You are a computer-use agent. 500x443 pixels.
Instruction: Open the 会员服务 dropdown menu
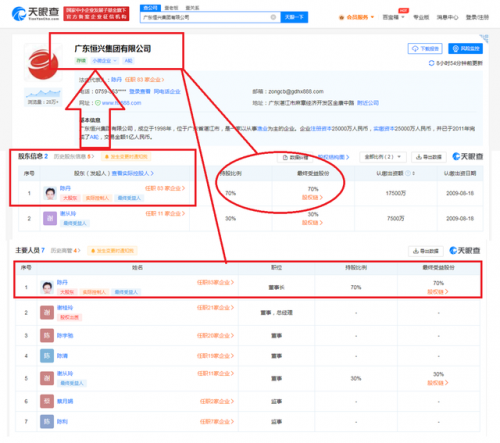click(356, 17)
